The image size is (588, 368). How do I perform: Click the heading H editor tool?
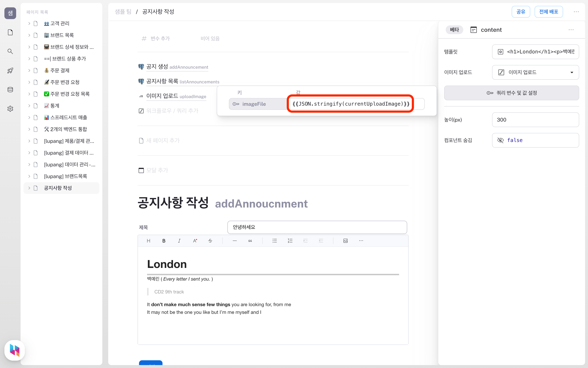pyautogui.click(x=149, y=241)
